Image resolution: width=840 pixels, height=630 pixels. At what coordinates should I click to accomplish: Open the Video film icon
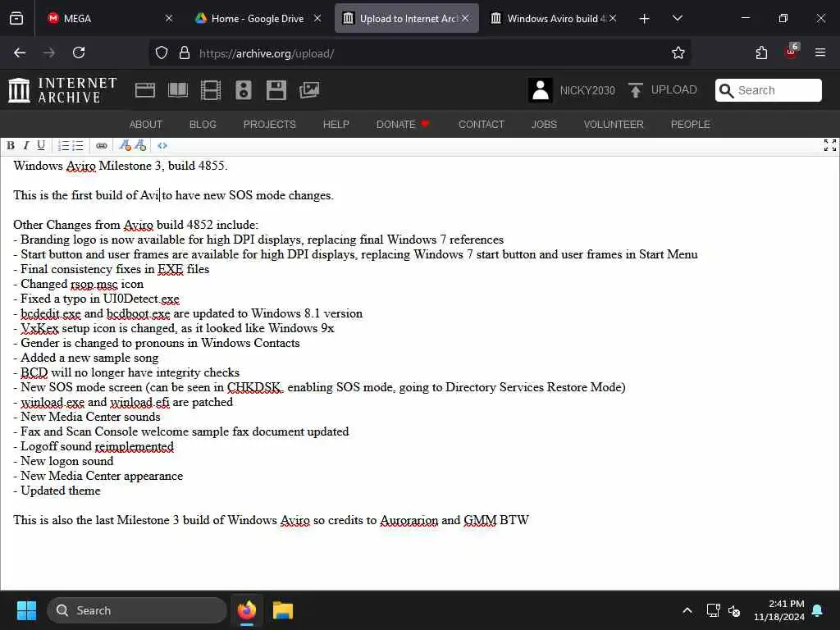coord(211,90)
